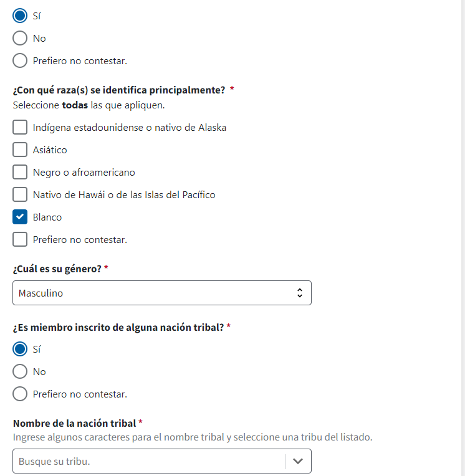Image resolution: width=465 pixels, height=476 pixels.
Task: Click 'Nombre de la nación tribal' label
Action: [74, 423]
